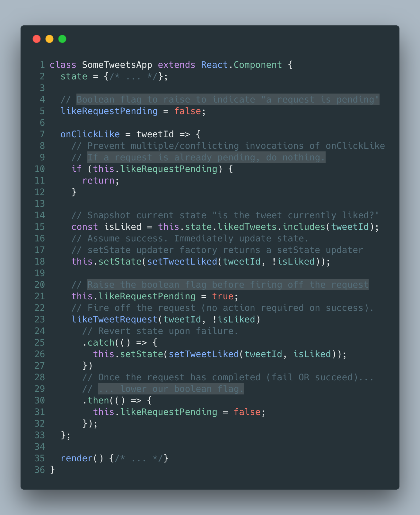
Task: Click the red close window dot
Action: click(x=37, y=39)
